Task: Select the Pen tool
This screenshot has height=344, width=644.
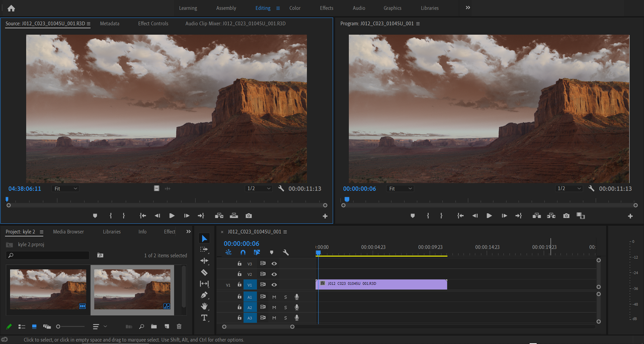Action: (x=204, y=295)
